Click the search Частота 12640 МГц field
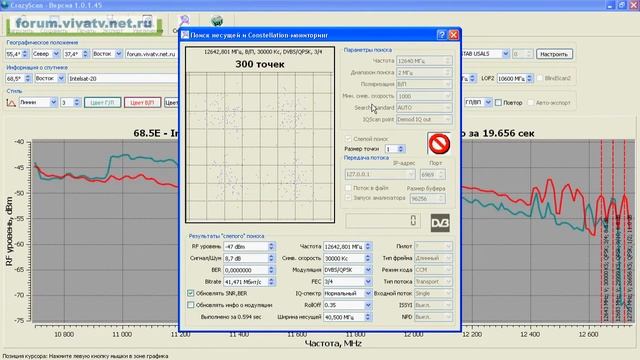The image size is (640, 360). tap(424, 61)
